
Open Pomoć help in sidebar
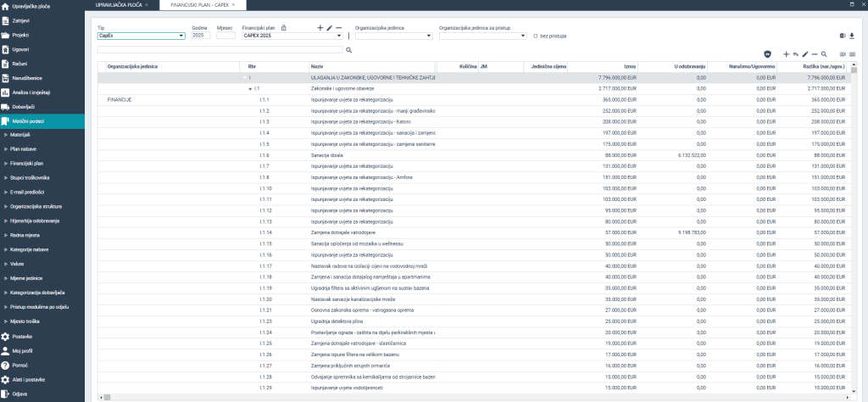pyautogui.click(x=22, y=366)
